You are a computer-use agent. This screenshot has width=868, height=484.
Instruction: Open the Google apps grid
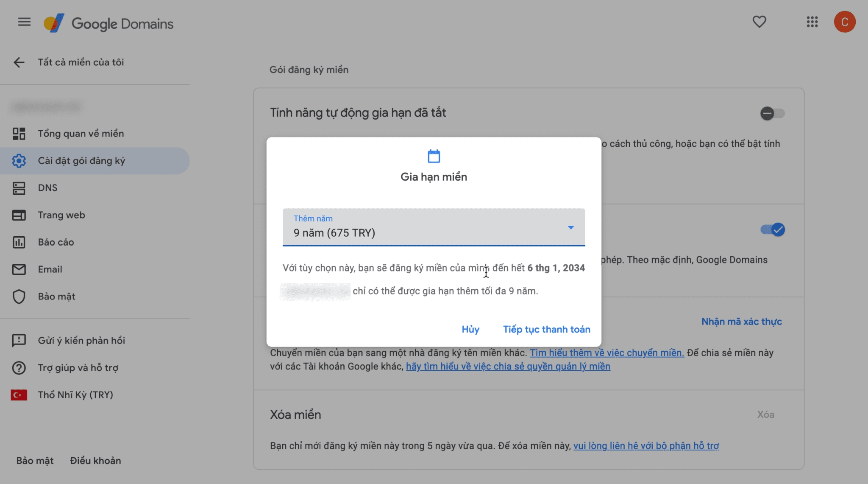[812, 22]
